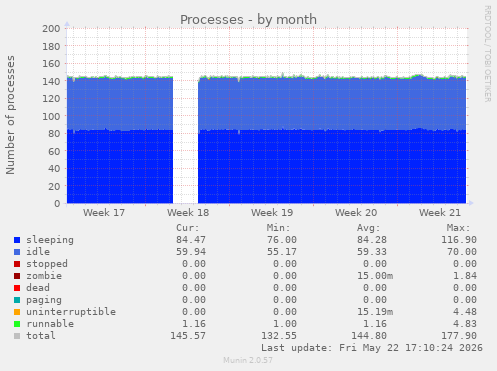Click zombie maximum value 1.84
This screenshot has width=497, height=371.
[x=465, y=276]
